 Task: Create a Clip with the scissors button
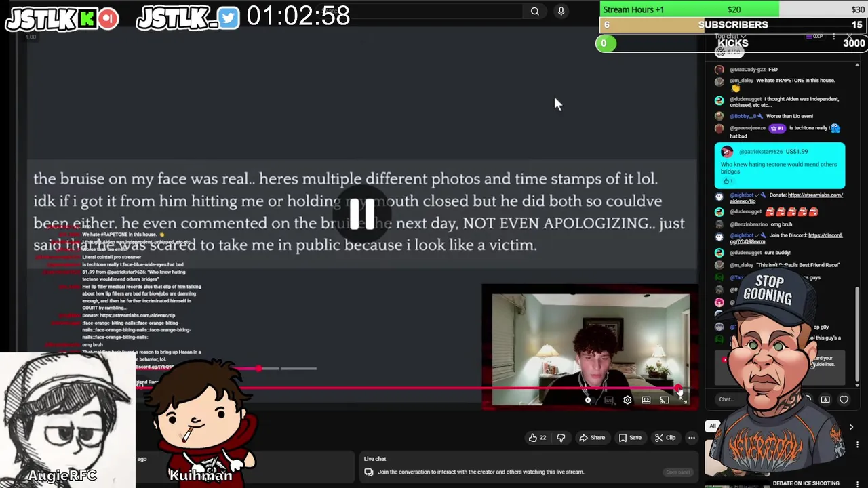click(665, 438)
